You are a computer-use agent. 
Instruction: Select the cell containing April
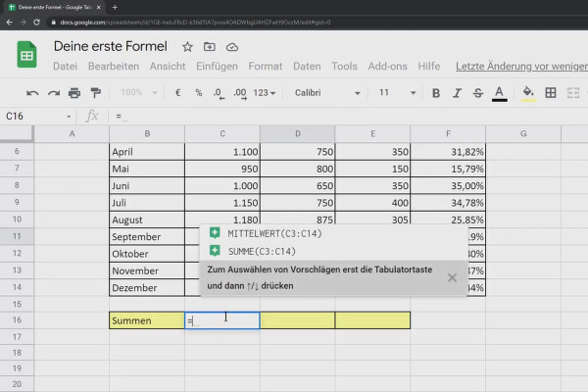click(147, 152)
